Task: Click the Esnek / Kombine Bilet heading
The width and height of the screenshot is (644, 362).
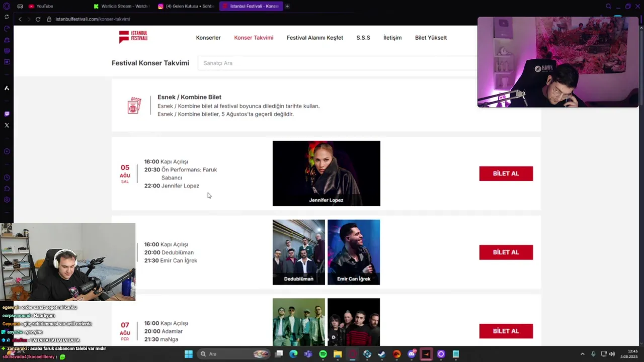Action: (189, 97)
